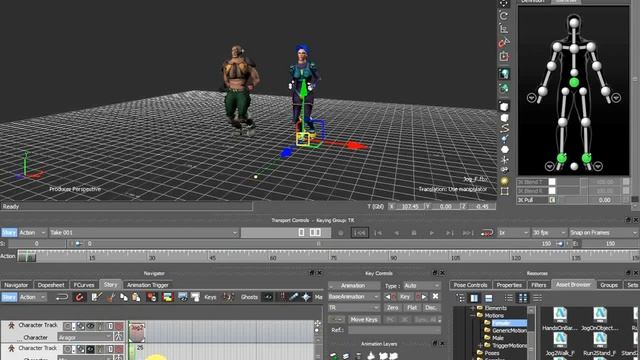Toggle the Story mode button in Transport Controls
The height and width of the screenshot is (360, 640).
(9, 233)
